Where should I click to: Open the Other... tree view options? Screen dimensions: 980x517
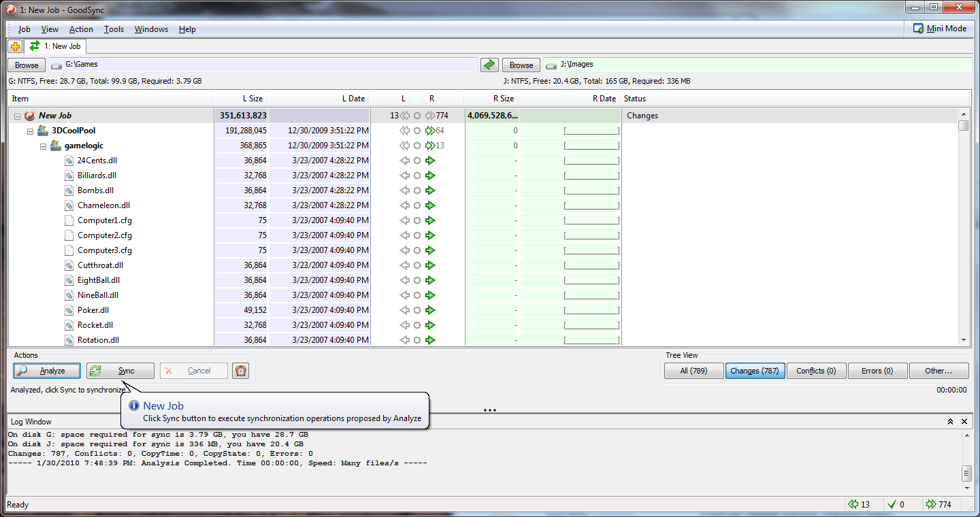tap(938, 371)
